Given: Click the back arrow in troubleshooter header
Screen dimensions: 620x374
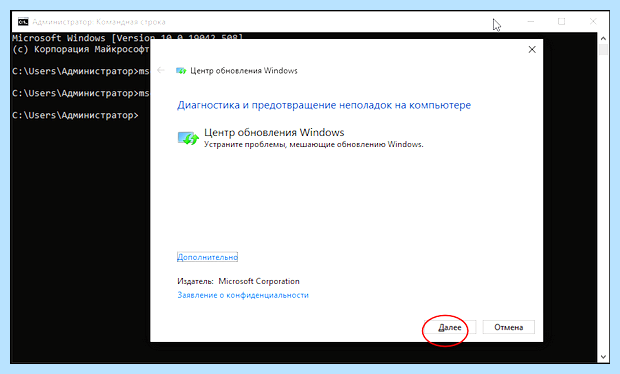Looking at the screenshot, I should (x=161, y=70).
